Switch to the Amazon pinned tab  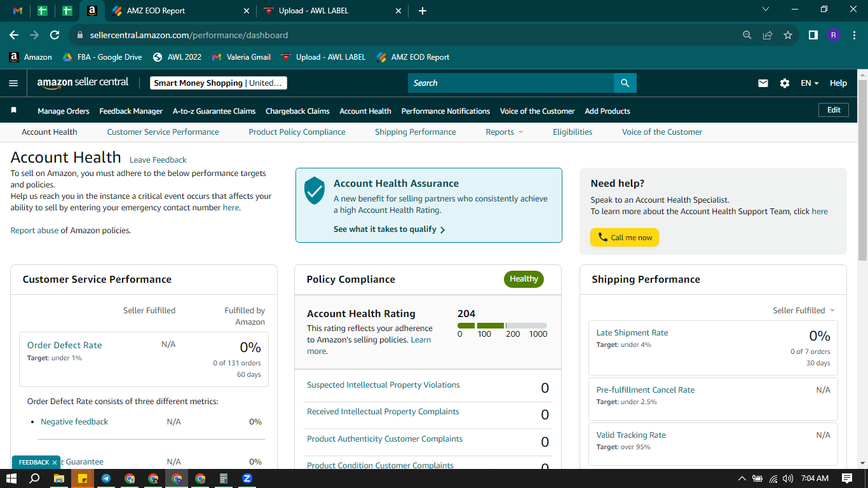pyautogui.click(x=92, y=11)
